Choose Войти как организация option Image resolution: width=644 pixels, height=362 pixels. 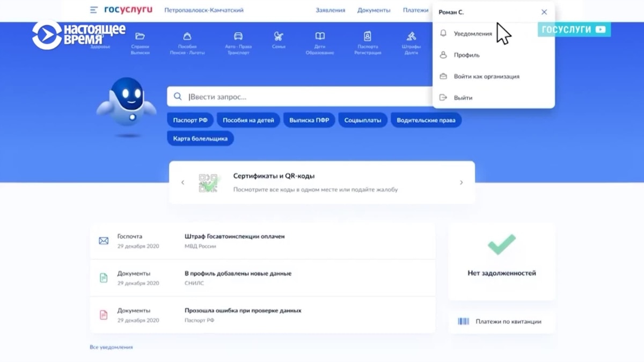[486, 76]
